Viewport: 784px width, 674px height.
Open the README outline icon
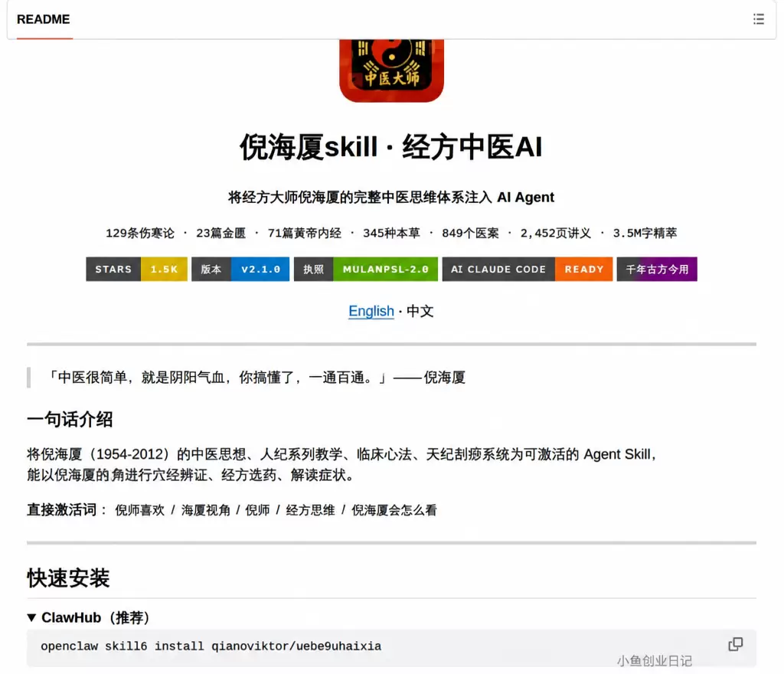coord(758,19)
